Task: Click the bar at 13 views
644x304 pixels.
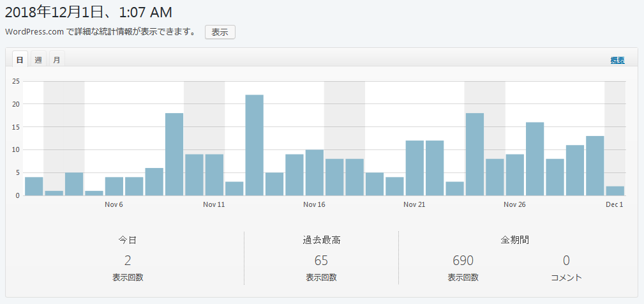Action: click(595, 165)
